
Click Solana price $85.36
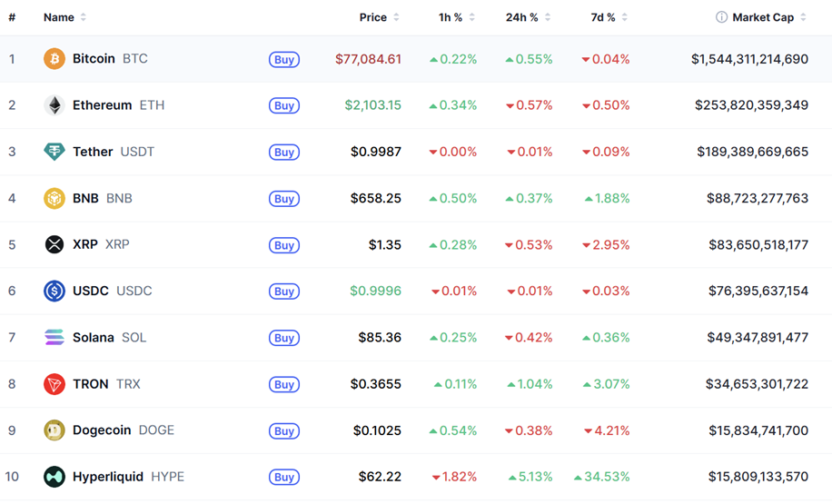(380, 338)
